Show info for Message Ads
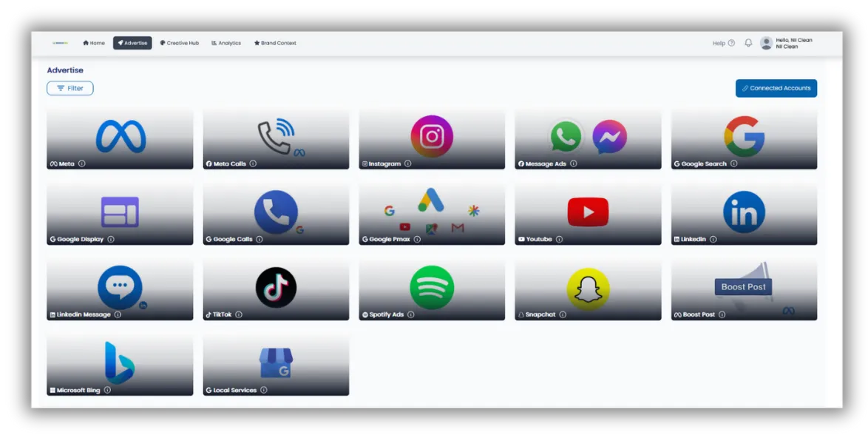868x435 pixels. [x=574, y=163]
